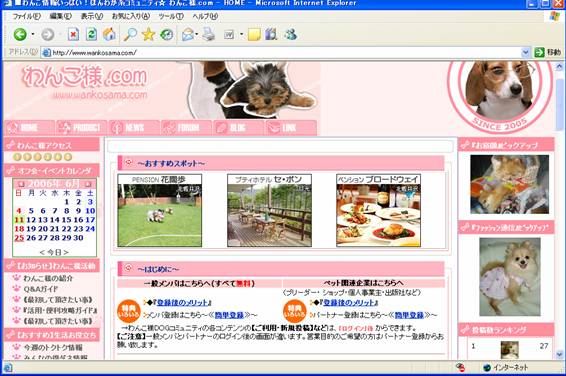Click the わんこ様.com site logo
The height and width of the screenshot is (376, 566).
coord(85,77)
